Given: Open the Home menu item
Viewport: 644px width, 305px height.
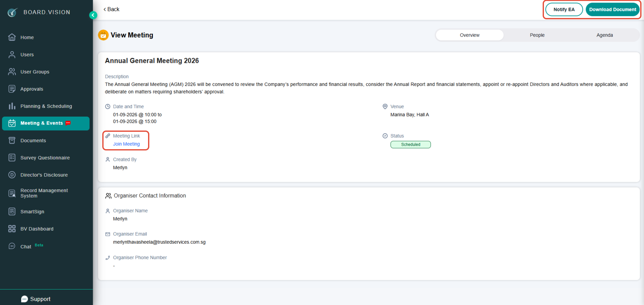Looking at the screenshot, I should tap(46, 37).
